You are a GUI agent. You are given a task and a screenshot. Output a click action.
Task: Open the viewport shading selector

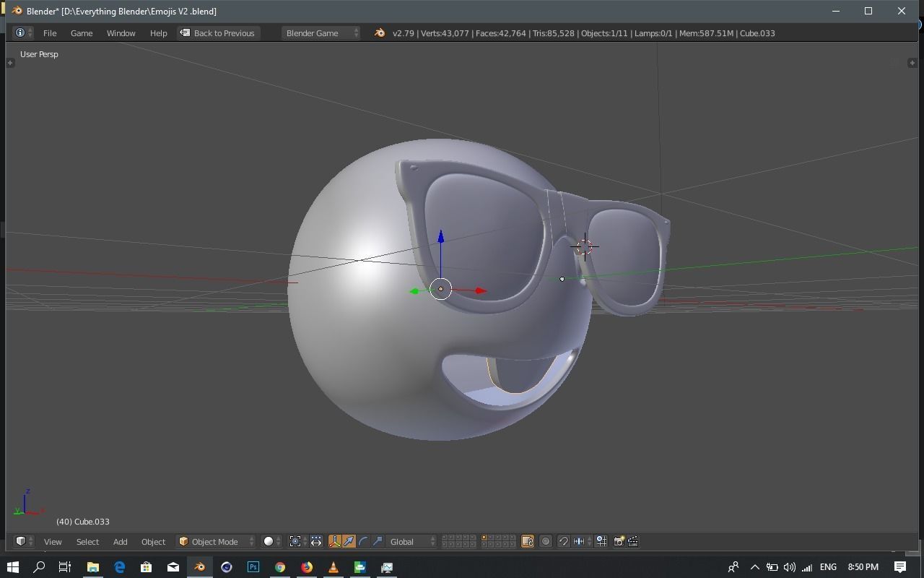coord(272,541)
